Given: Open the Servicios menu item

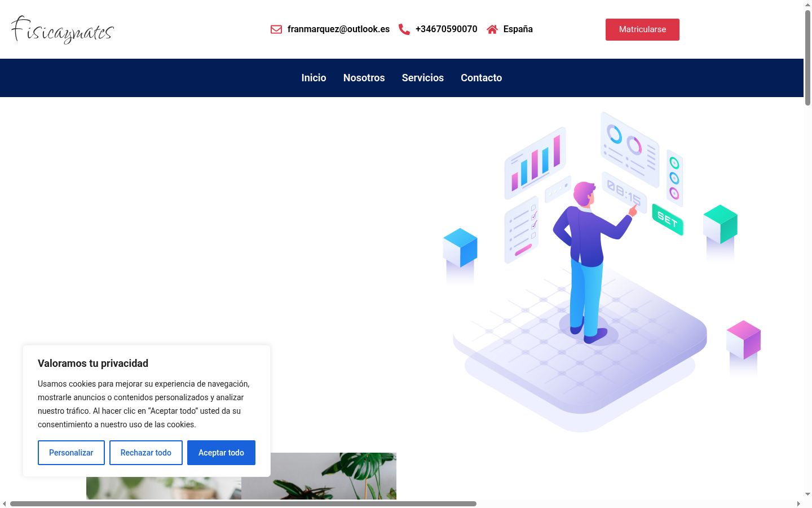Looking at the screenshot, I should 423,78.
